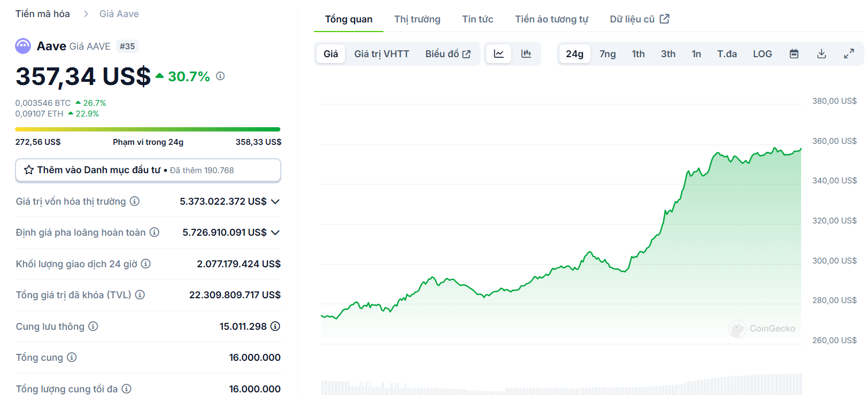Select the 3th time range
This screenshot has width=868, height=395.
click(668, 53)
